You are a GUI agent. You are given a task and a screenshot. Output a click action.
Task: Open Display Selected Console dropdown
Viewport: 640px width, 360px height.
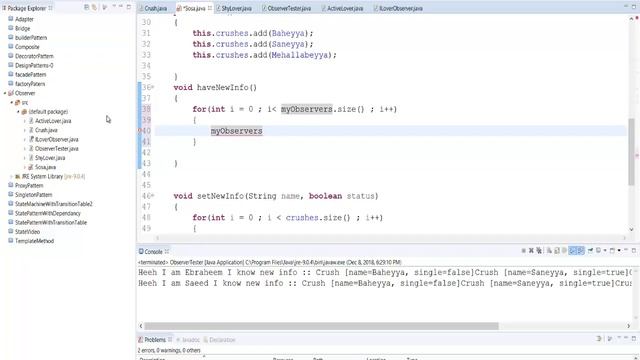coord(605,251)
